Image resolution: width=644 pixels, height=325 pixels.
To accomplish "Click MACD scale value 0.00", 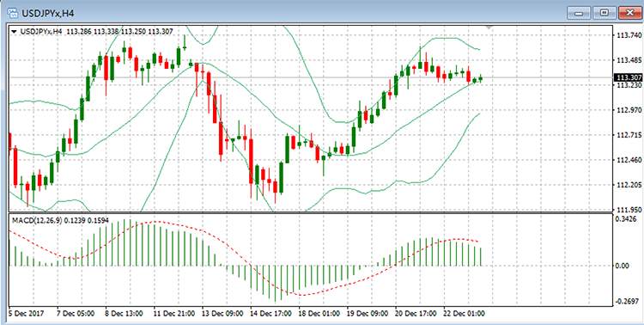I will click(623, 266).
